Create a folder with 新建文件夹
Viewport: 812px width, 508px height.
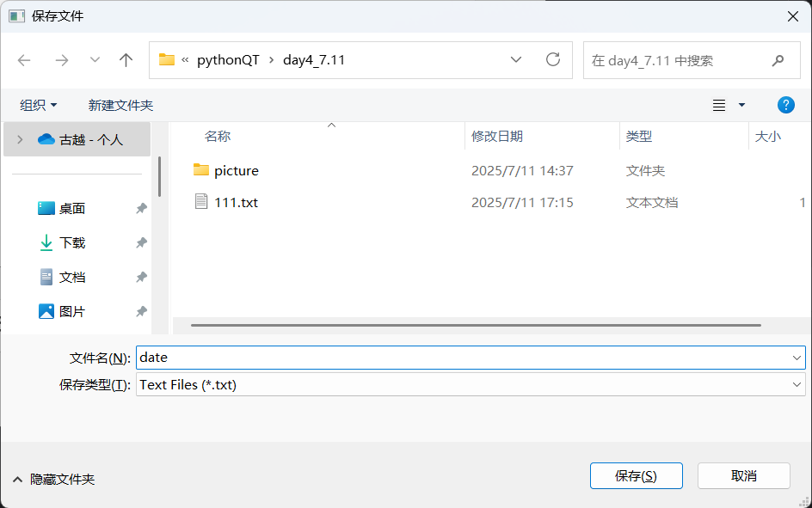click(120, 104)
